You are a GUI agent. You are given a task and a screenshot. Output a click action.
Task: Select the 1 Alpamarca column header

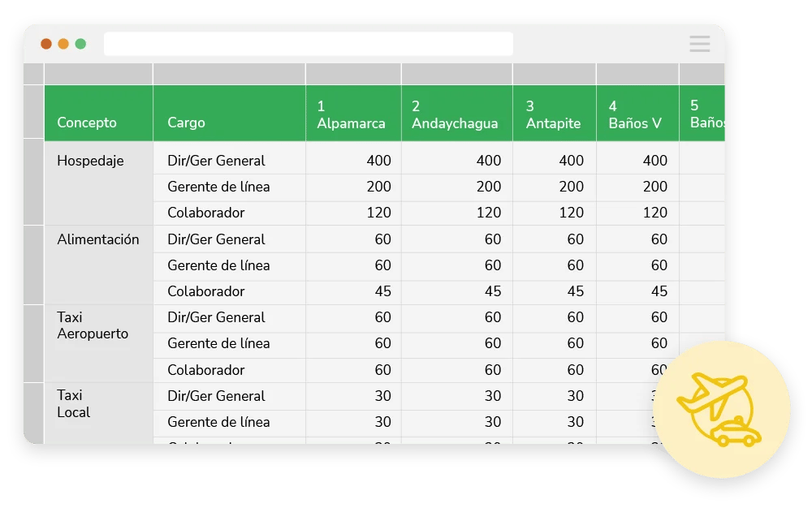354,114
